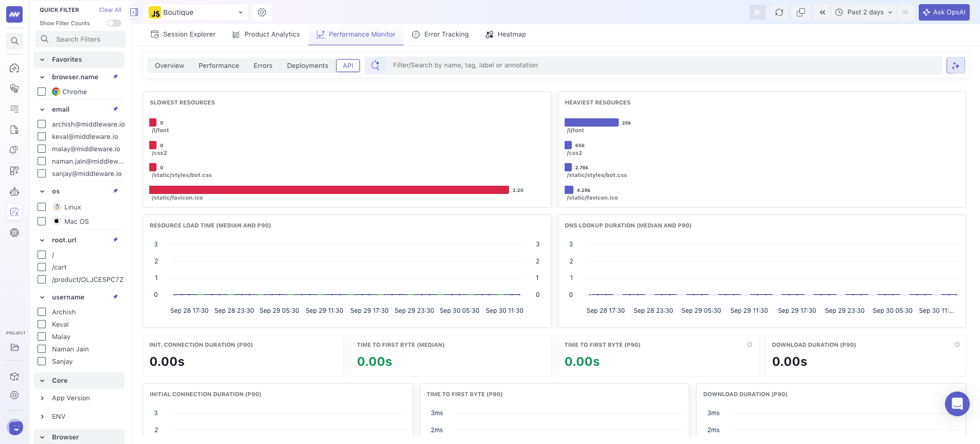Tick the Linux os checkbox
Image resolution: width=980 pixels, height=444 pixels.
tap(42, 207)
